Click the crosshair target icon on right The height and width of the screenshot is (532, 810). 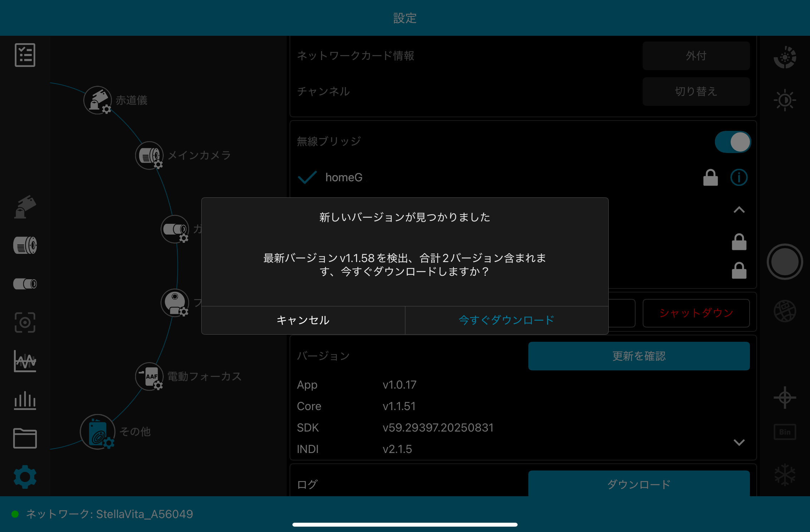[x=785, y=398]
